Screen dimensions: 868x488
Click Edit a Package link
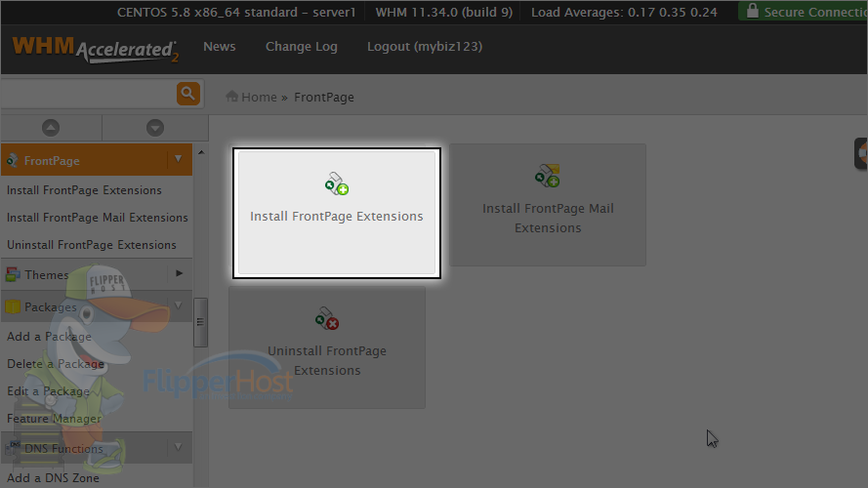click(48, 391)
